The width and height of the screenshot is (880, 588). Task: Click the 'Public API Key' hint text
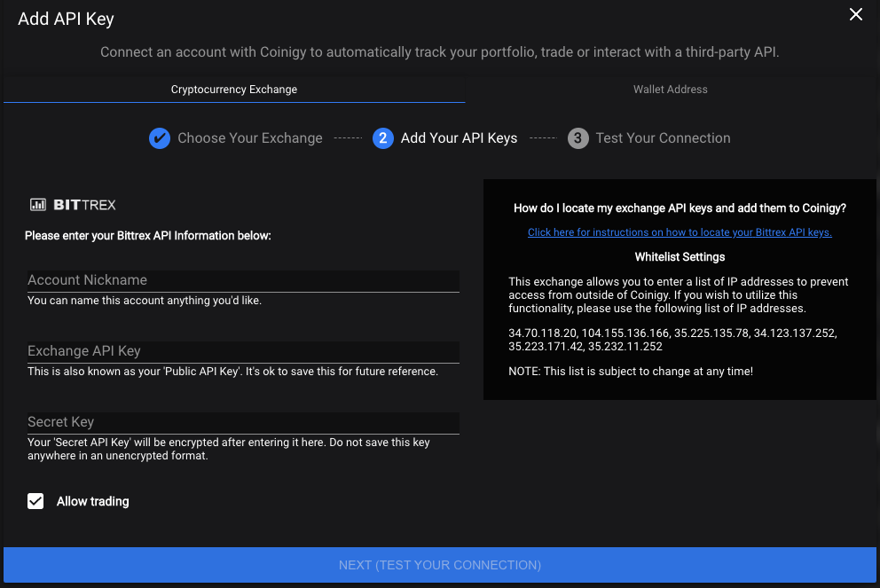click(x=233, y=372)
